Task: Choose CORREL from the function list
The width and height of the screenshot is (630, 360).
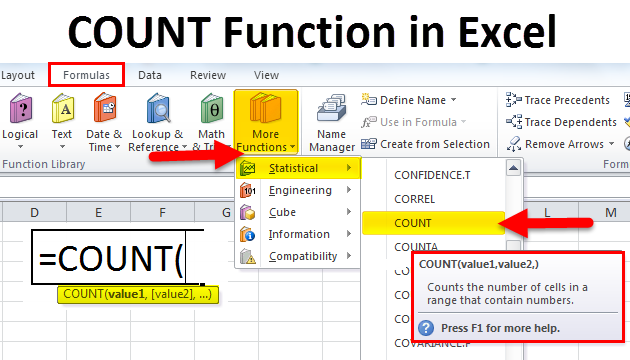Action: 414,199
